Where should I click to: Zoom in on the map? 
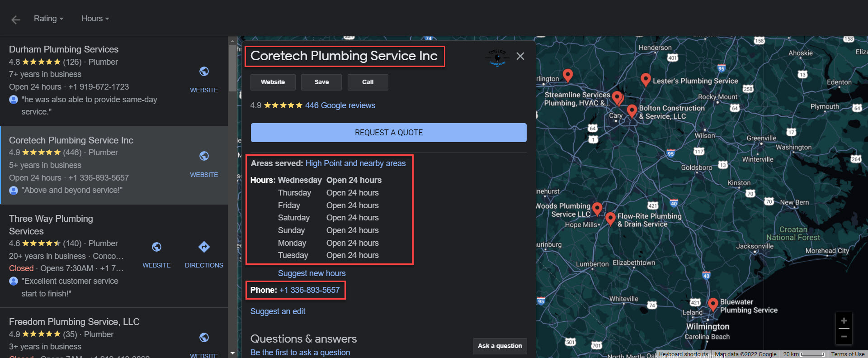point(844,321)
